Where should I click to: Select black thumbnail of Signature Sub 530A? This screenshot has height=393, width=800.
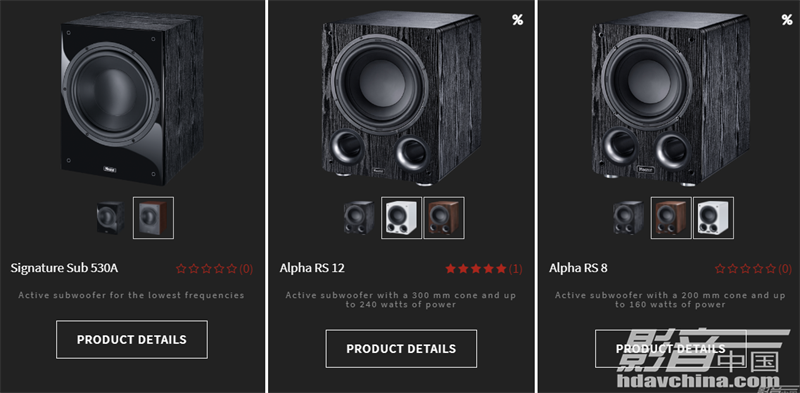pos(111,217)
